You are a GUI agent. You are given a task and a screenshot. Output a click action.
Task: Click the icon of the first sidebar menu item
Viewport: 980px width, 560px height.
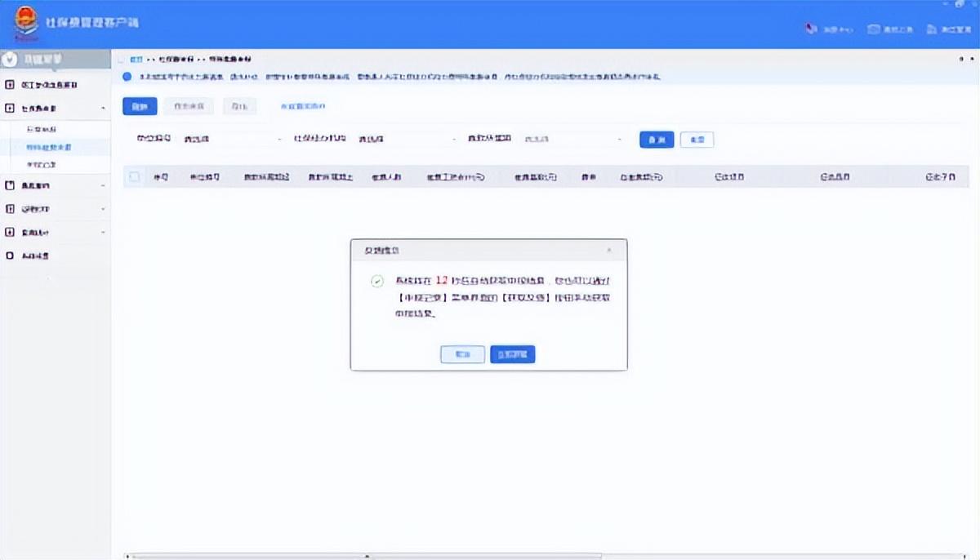point(10,85)
